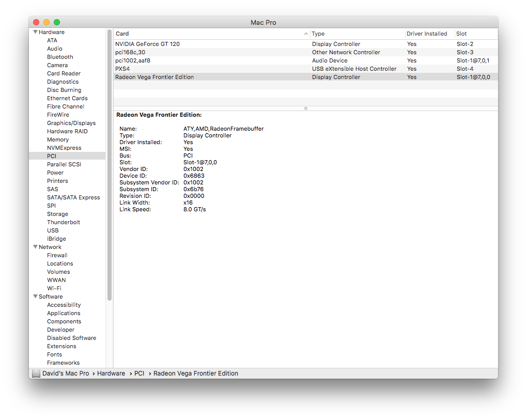Open USB in the sidebar
The image size is (527, 420).
[53, 230]
